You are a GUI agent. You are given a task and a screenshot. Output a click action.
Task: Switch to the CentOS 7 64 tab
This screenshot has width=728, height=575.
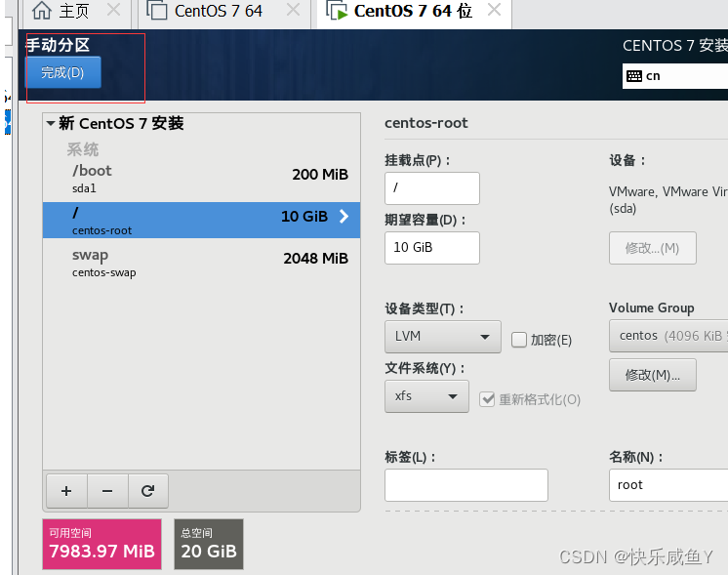click(219, 11)
